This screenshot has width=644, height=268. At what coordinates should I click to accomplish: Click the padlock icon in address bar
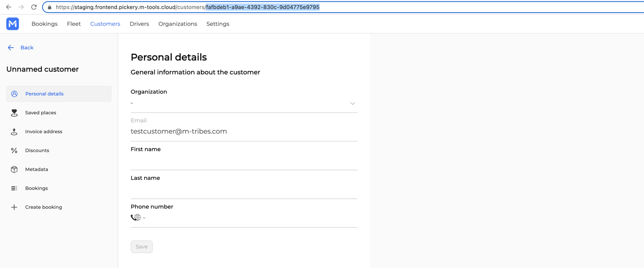(50, 7)
